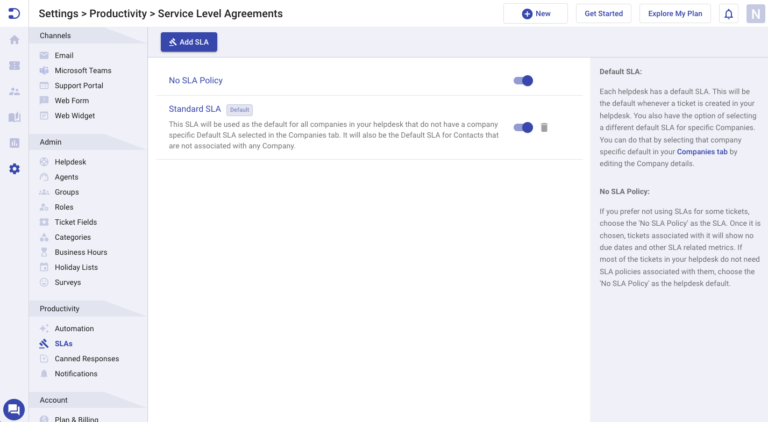Click the Roles icon under Admin
This screenshot has width=768, height=422.
[44, 207]
